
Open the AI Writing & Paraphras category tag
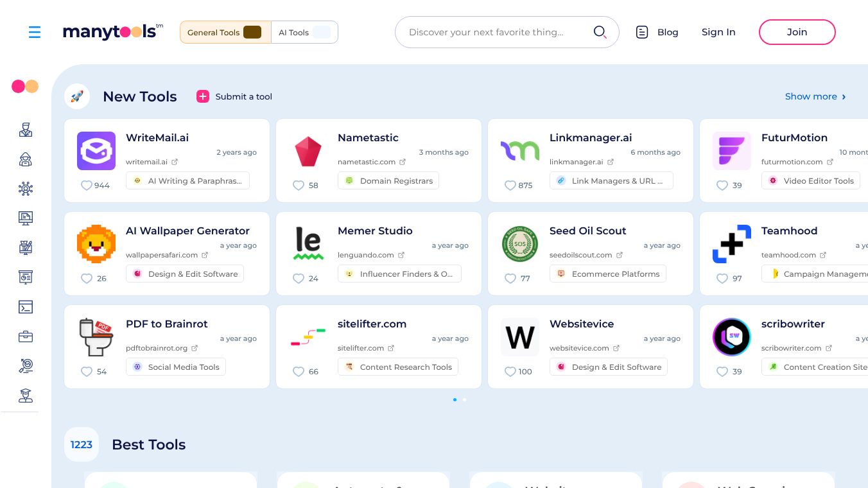point(187,180)
